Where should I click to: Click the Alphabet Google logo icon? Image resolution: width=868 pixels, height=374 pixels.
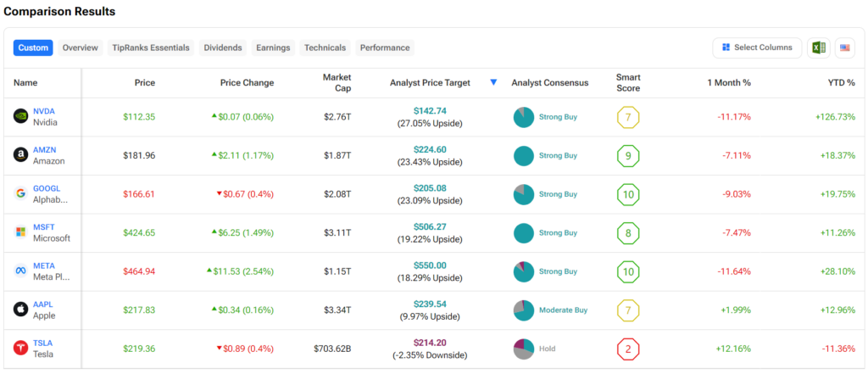click(x=21, y=193)
